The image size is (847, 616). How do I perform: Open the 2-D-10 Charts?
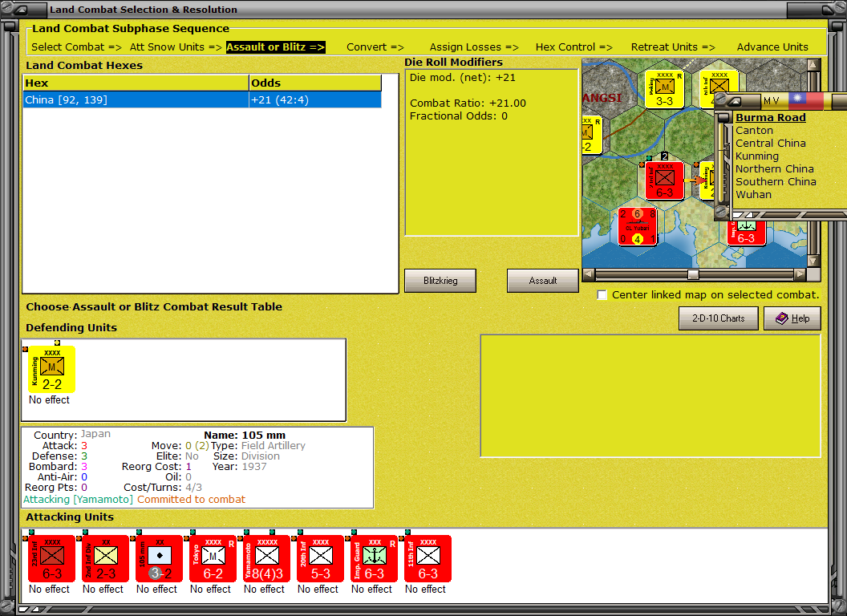tap(718, 318)
